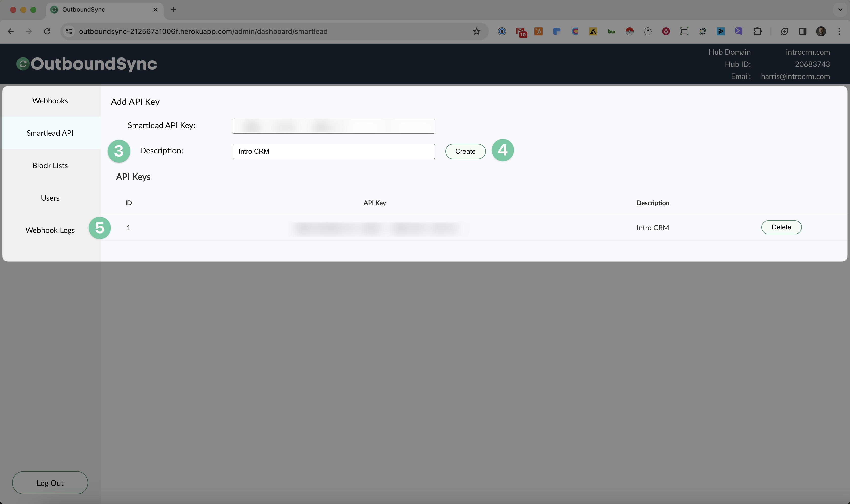Click the green bw extension icon
Image resolution: width=850 pixels, height=504 pixels.
pos(611,31)
